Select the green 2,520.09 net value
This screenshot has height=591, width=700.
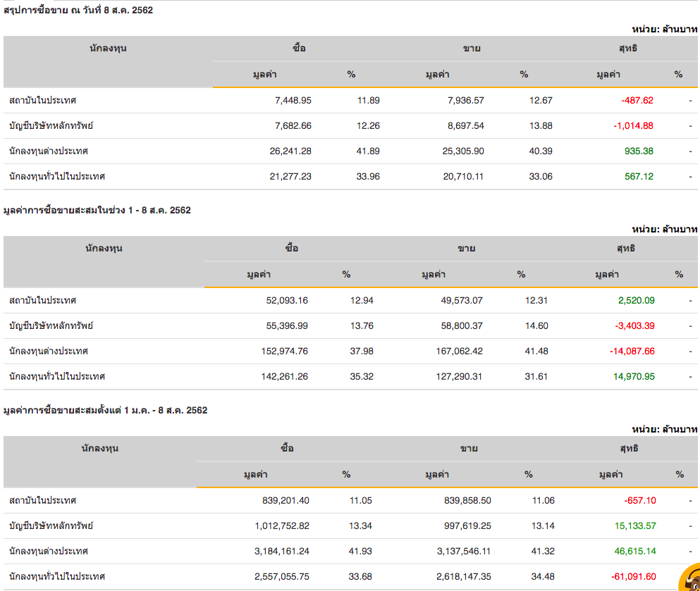[636, 300]
